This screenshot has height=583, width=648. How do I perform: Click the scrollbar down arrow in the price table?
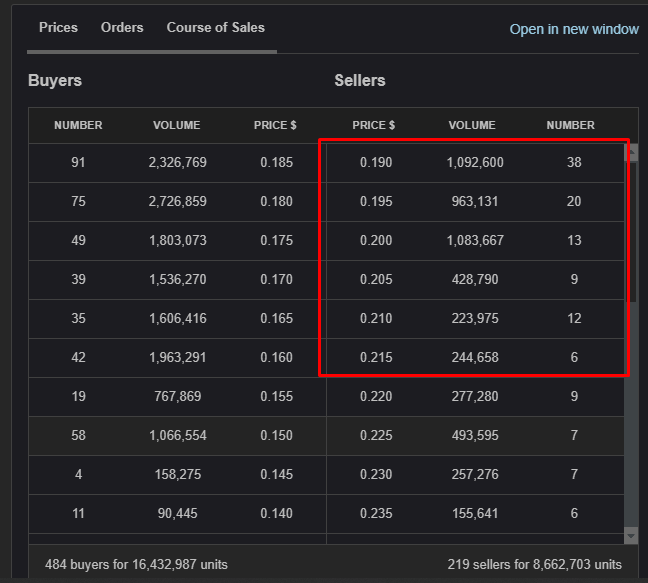[631, 536]
